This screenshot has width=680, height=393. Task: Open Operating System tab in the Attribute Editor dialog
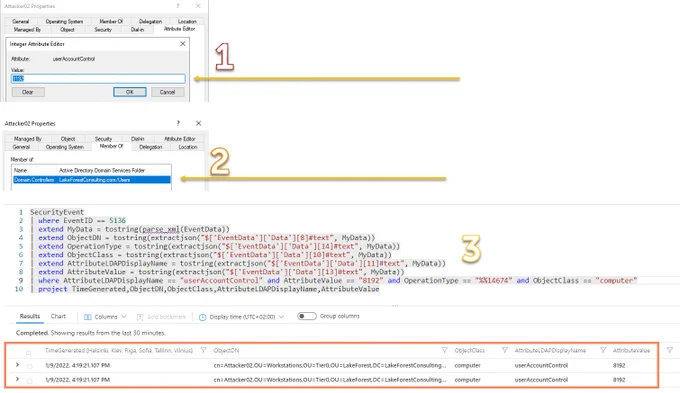[x=64, y=21]
